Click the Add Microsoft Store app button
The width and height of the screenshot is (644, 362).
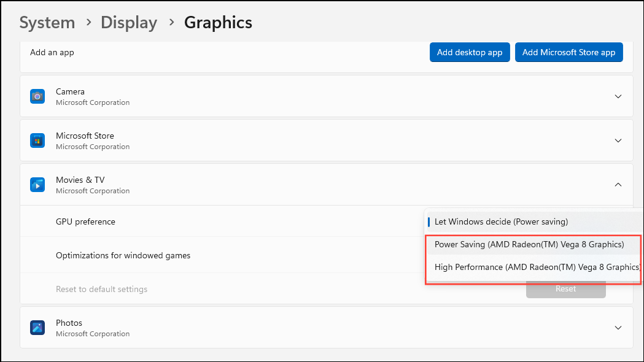coord(568,52)
